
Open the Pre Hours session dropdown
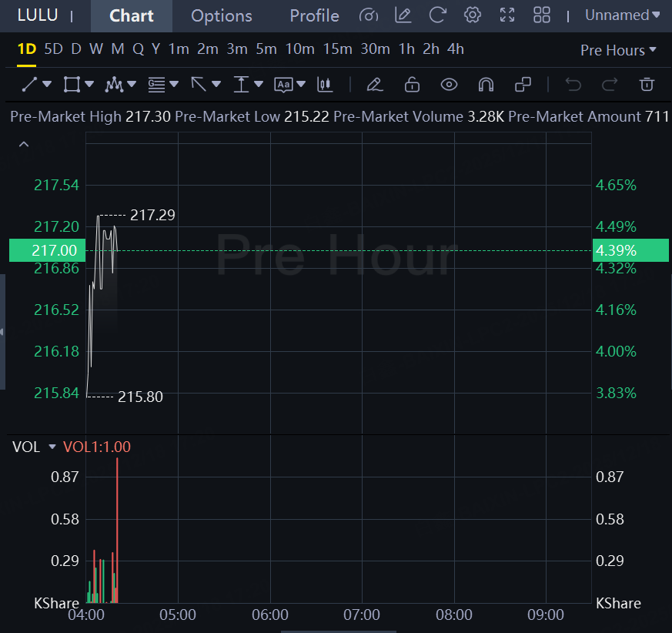click(618, 50)
